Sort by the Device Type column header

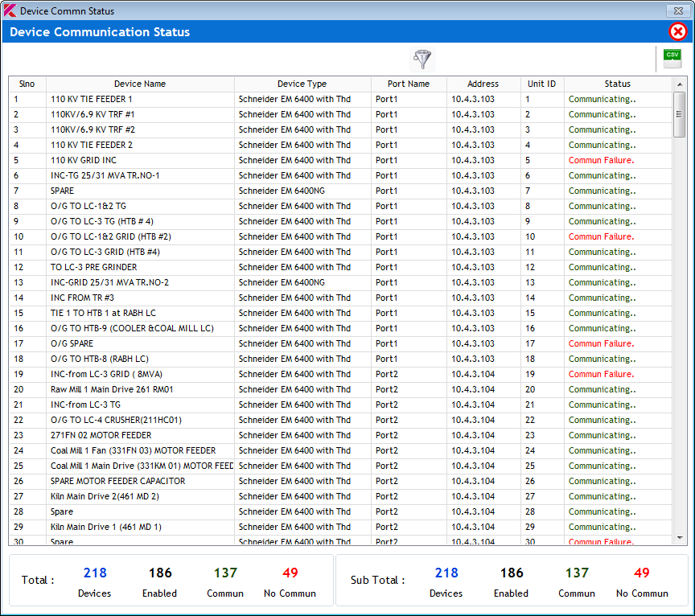point(302,84)
